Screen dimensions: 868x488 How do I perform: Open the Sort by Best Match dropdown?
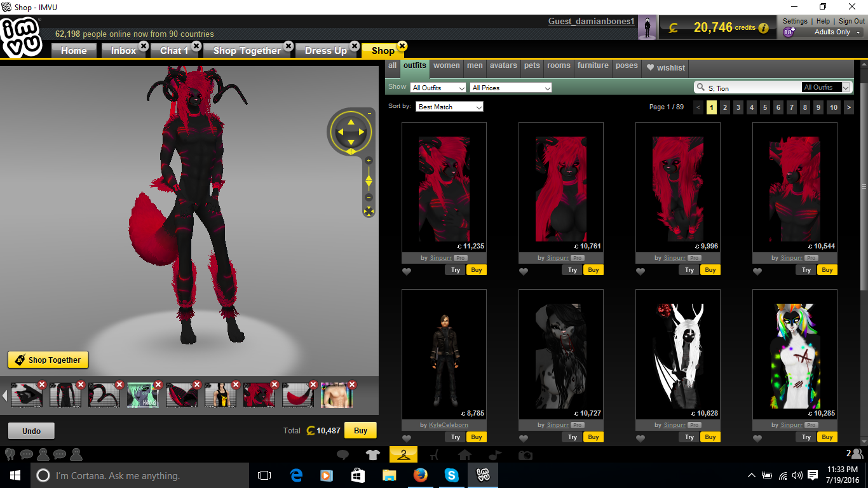point(450,107)
